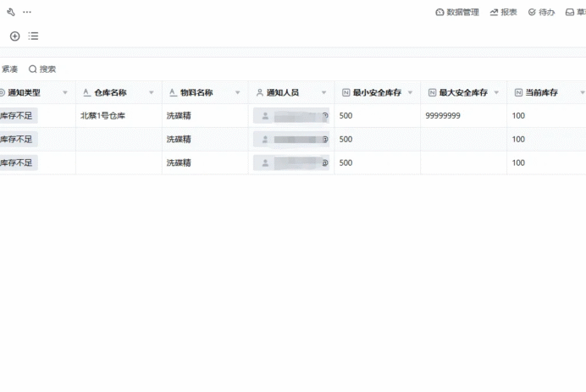This screenshot has width=586, height=392.
Task: Open the 待办 to-do item
Action: (541, 13)
